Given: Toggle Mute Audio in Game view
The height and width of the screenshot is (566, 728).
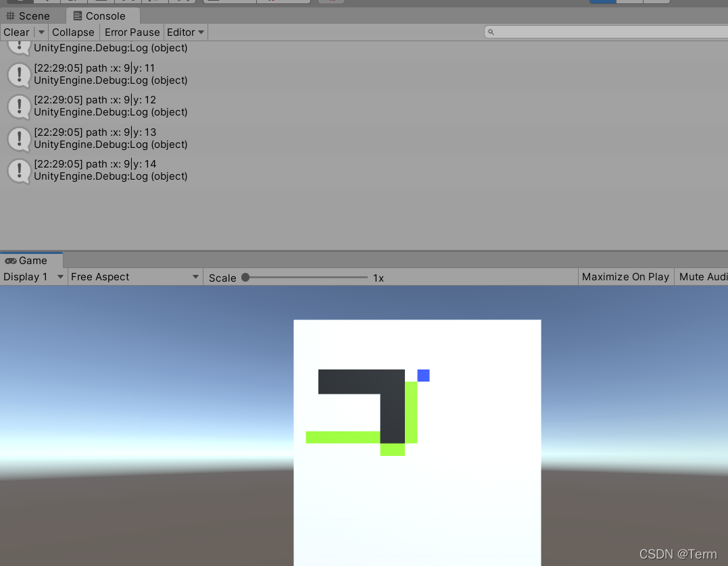Looking at the screenshot, I should [702, 277].
